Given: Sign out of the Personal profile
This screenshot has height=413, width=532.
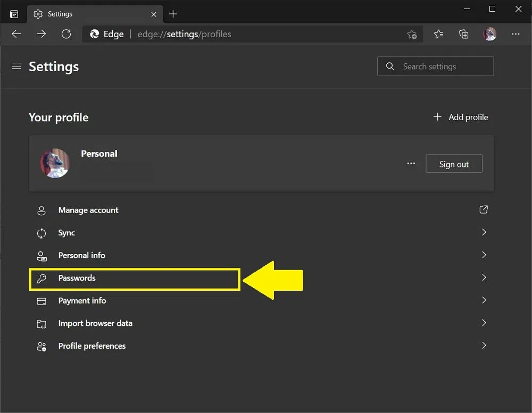Looking at the screenshot, I should pyautogui.click(x=454, y=164).
